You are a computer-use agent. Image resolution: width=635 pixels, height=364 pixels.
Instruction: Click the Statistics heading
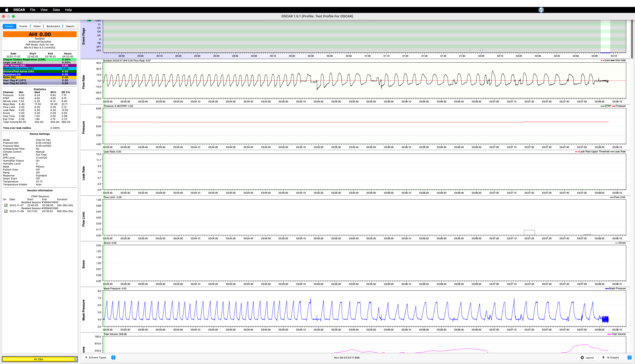coord(40,89)
